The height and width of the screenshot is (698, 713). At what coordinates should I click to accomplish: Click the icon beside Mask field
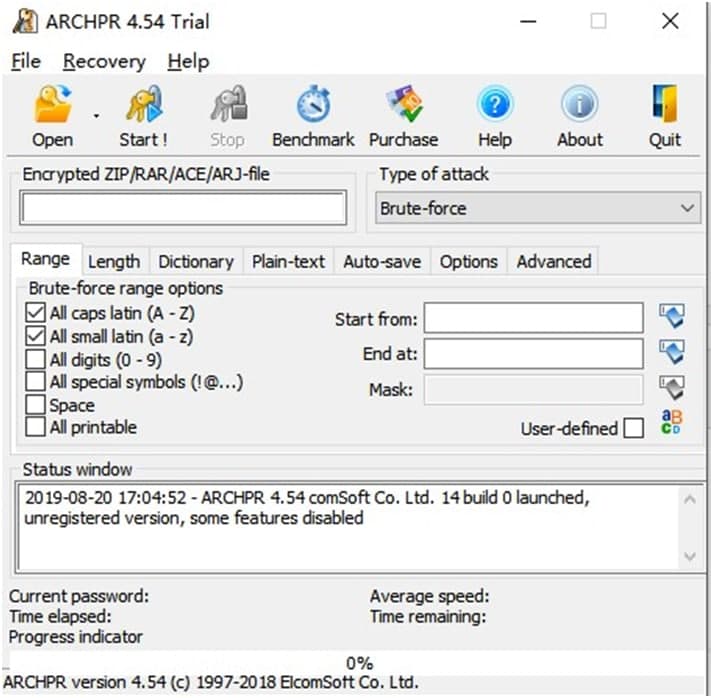(672, 388)
